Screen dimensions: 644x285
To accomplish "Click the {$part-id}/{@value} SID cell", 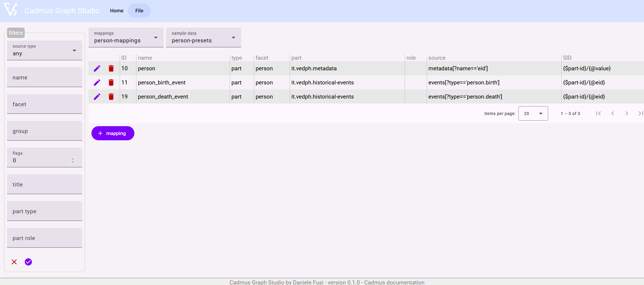I will [x=602, y=69].
